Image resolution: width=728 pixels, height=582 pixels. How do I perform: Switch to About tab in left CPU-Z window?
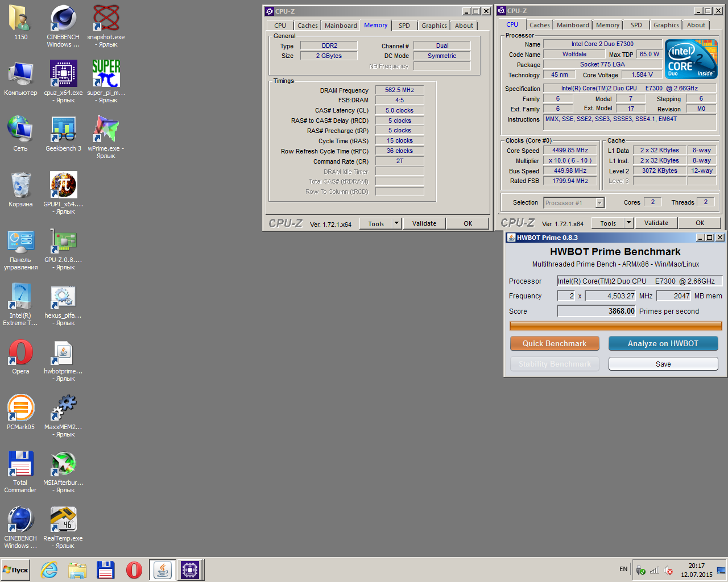(464, 26)
